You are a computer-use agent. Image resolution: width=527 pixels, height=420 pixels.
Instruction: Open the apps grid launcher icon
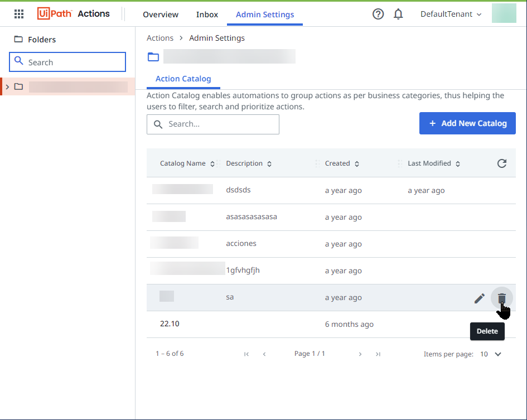tap(19, 15)
